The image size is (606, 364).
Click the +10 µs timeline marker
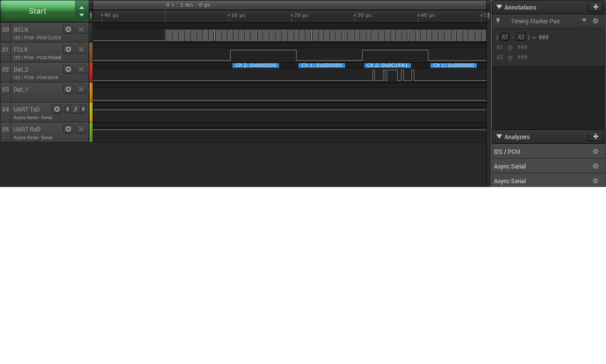(236, 15)
